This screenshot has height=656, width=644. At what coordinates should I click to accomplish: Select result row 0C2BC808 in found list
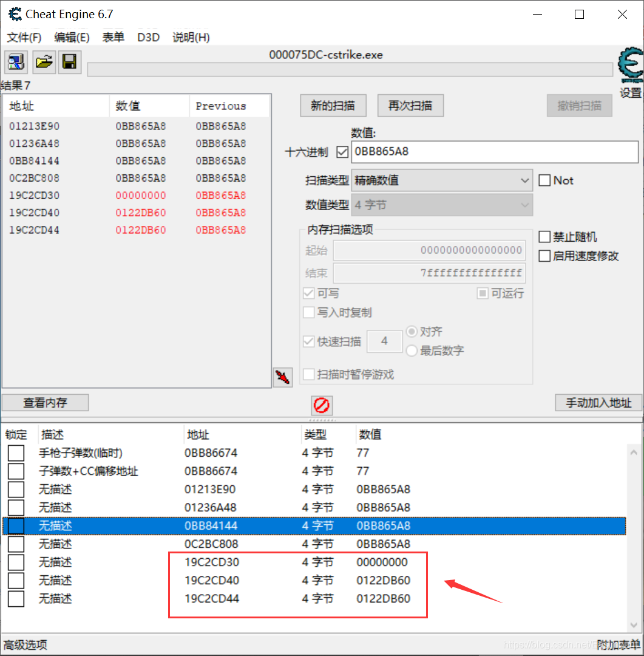[x=137, y=178]
